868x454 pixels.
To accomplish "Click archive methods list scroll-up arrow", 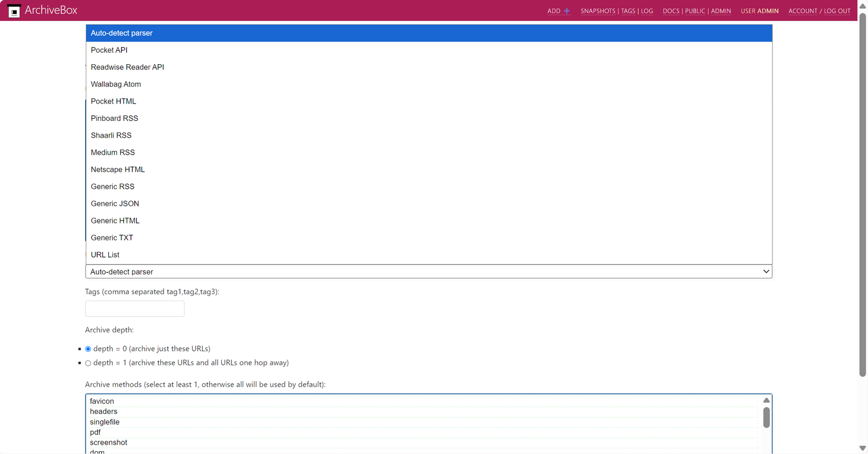I will click(x=766, y=400).
